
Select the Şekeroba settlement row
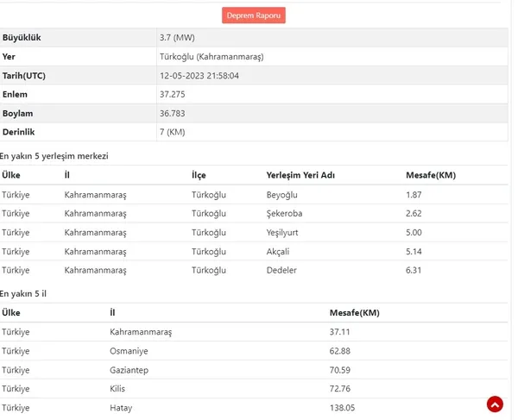pyautogui.click(x=254, y=214)
